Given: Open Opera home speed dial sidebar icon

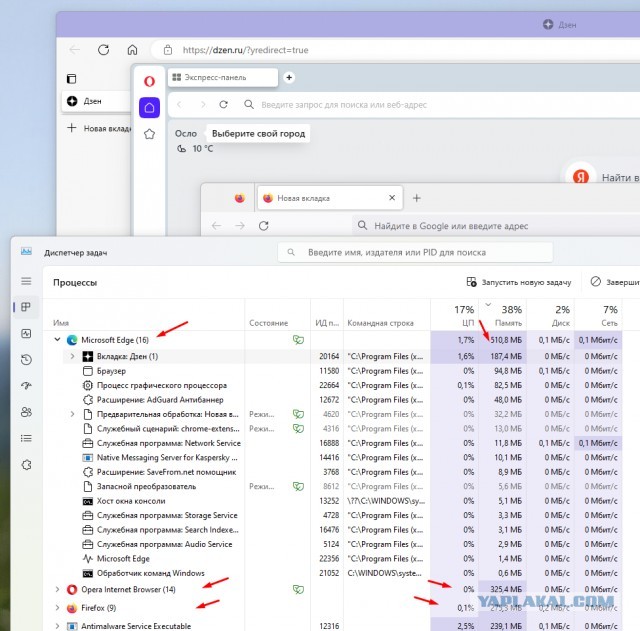Looking at the screenshot, I should tap(149, 108).
